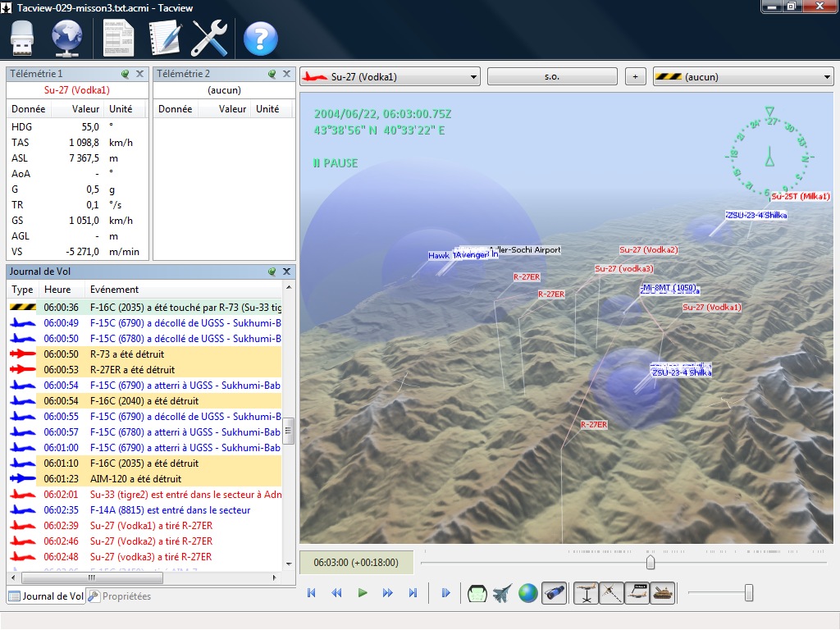Jump to the start of the recording
840x630 pixels.
[x=311, y=592]
